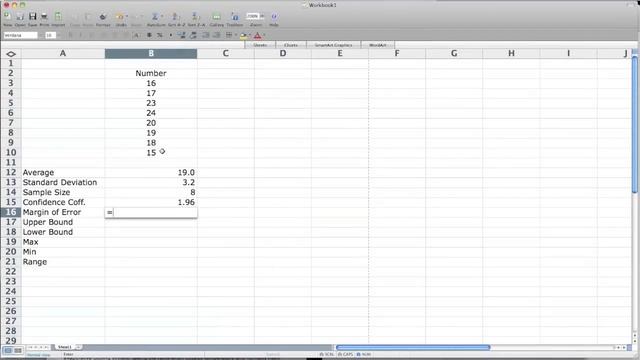Open the Toolbox icon
640x360 pixels.
[235, 17]
